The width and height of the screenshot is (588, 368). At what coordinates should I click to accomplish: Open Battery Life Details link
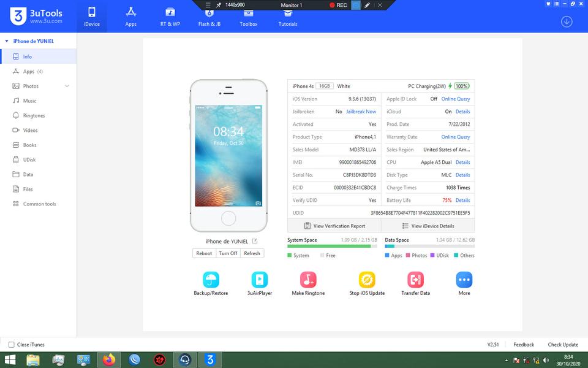pos(462,200)
